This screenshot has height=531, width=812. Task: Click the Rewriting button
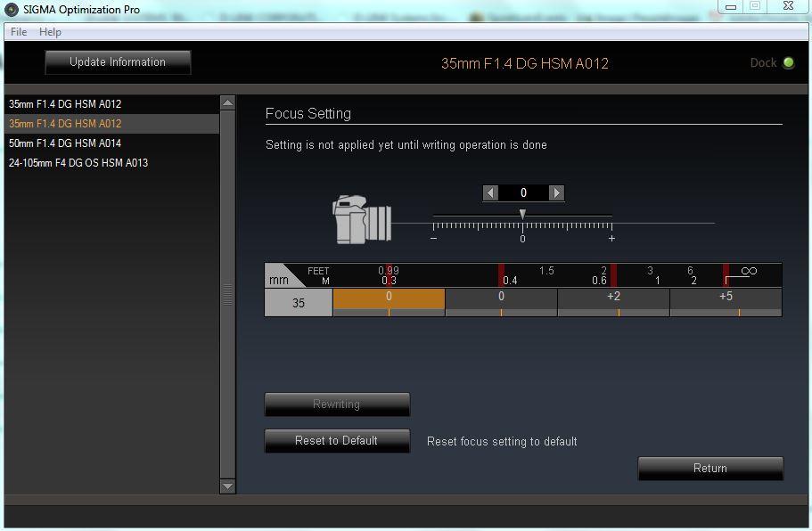337,404
